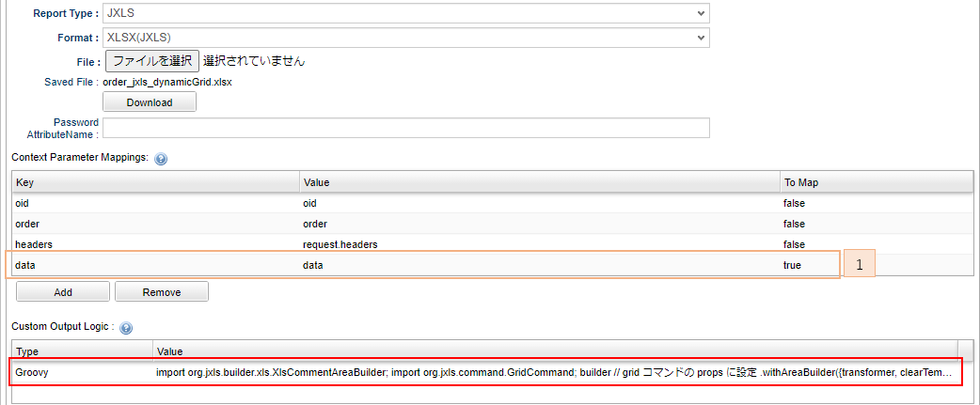The width and height of the screenshot is (980, 405).
Task: Click the order value cell in Value column
Action: (539, 224)
